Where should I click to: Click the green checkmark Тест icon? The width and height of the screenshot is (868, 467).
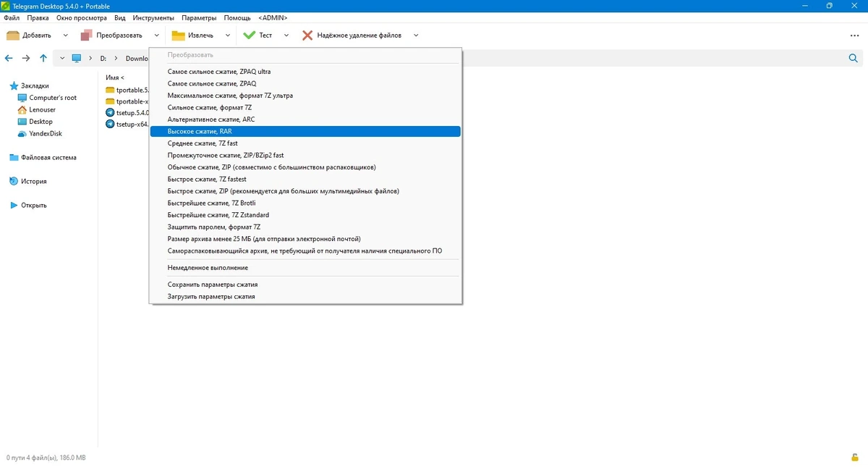tap(250, 35)
